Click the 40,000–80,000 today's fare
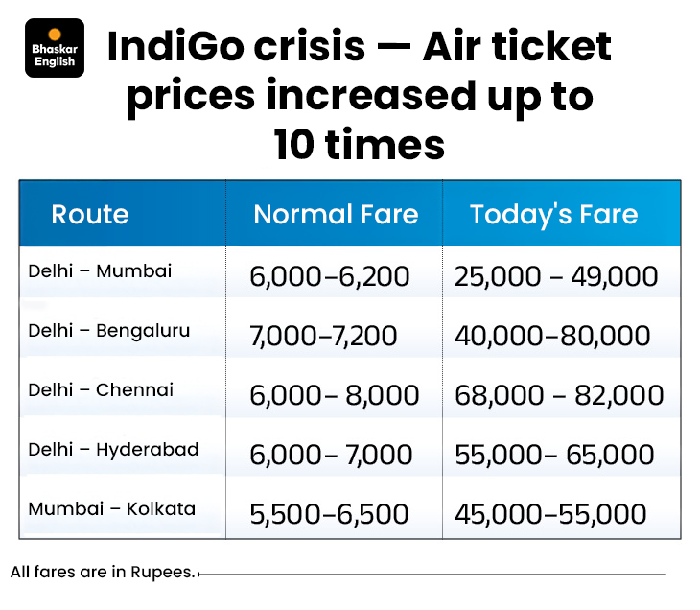The width and height of the screenshot is (700, 610). pos(552,336)
